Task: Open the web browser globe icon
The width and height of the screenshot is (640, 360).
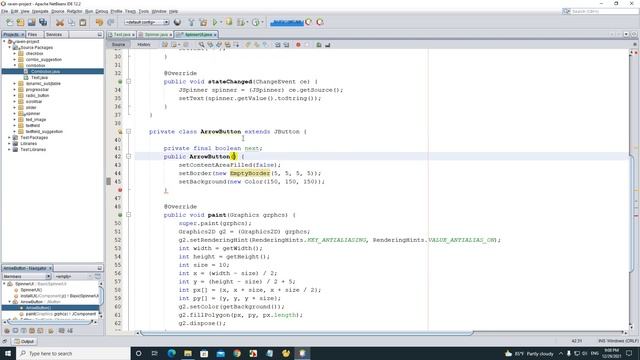Action: [x=177, y=22]
